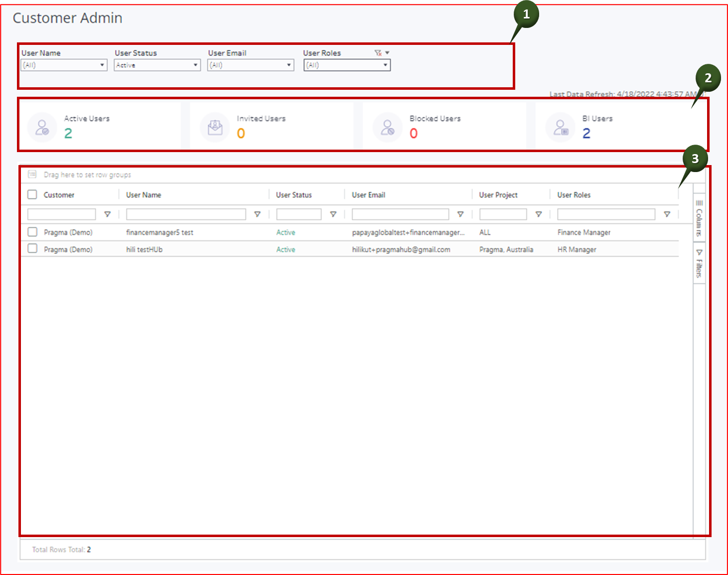Screen dimensions: 728x575
Task: Check the select-all checkbox in the table header
Action: pos(32,194)
